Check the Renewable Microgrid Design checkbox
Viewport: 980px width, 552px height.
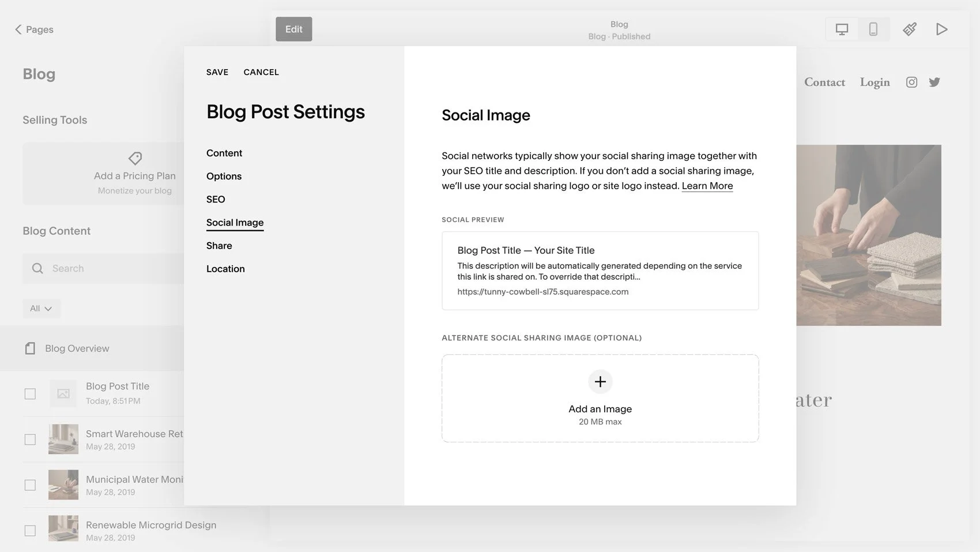click(30, 531)
